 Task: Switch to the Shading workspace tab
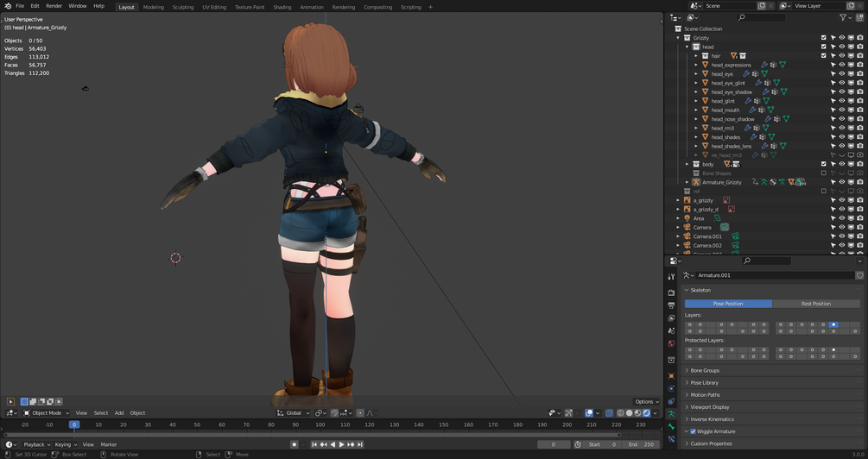282,7
